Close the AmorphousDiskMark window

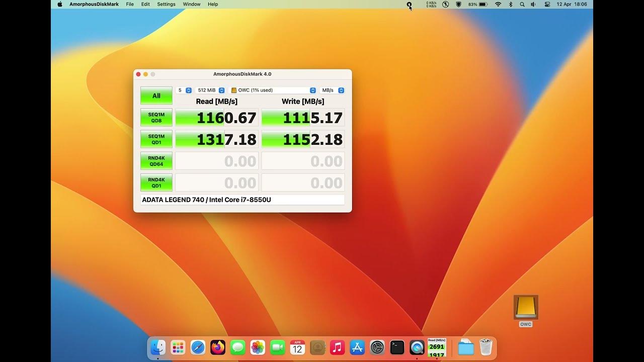[x=138, y=74]
